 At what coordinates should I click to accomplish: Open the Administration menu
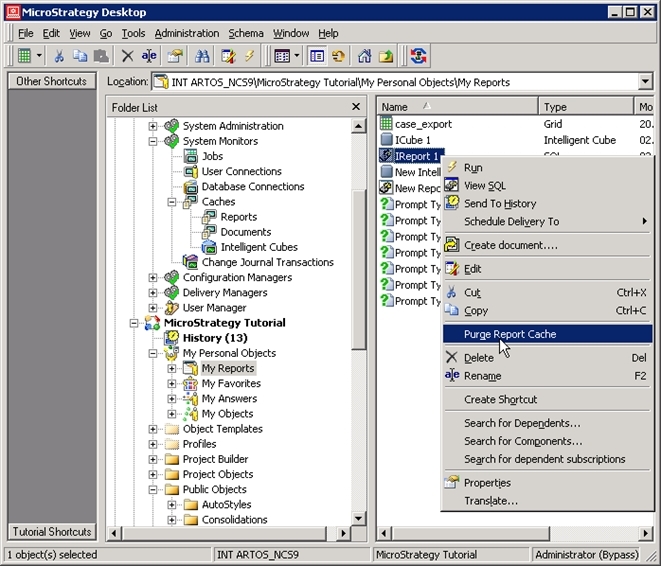click(x=187, y=33)
